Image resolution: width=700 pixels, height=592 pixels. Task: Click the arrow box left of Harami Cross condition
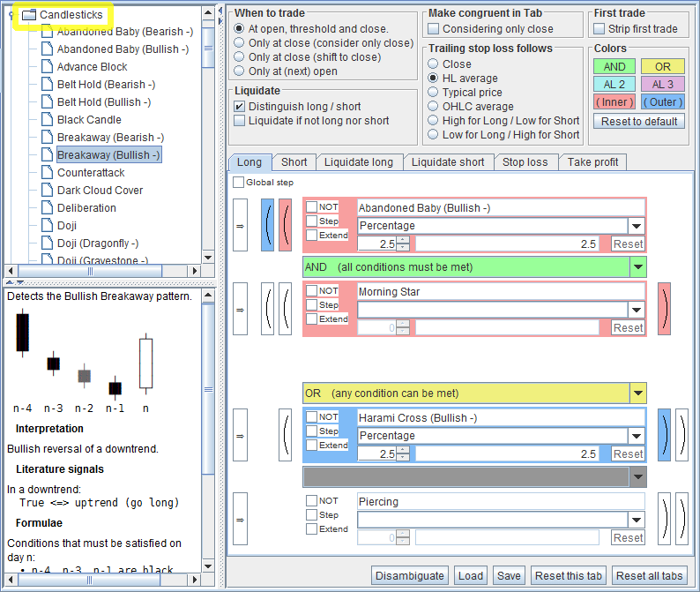(x=240, y=435)
